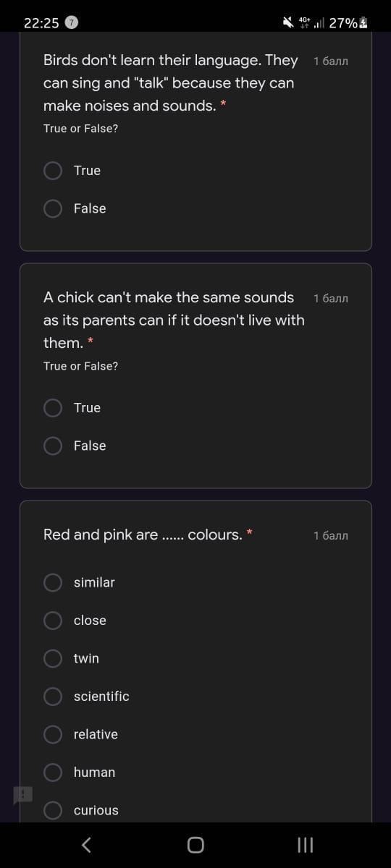
Task: Select the 'curious' answer option
Action: tap(81, 810)
